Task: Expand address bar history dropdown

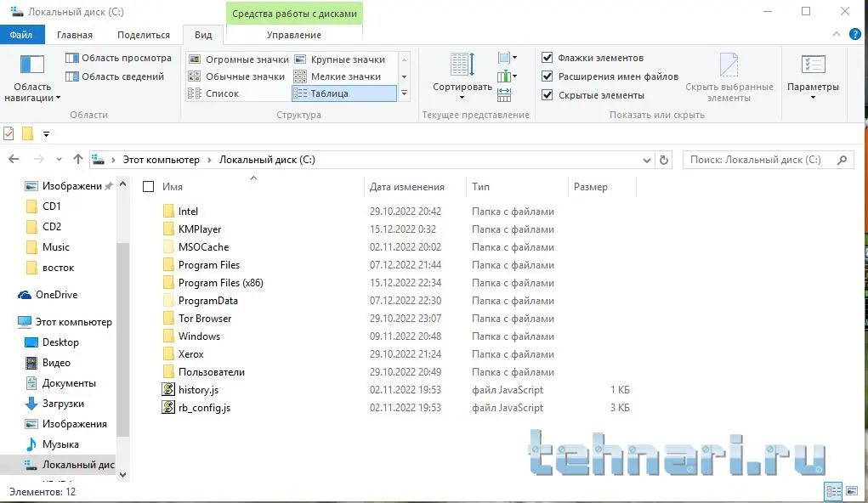Action: pos(646,160)
